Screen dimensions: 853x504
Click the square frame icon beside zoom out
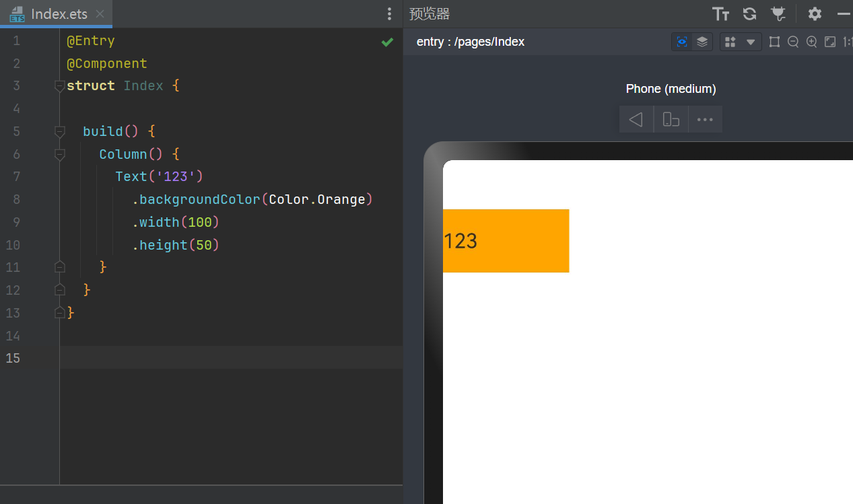pos(774,42)
